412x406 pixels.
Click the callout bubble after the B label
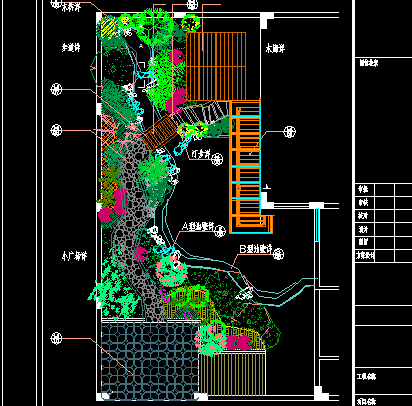tap(278, 254)
